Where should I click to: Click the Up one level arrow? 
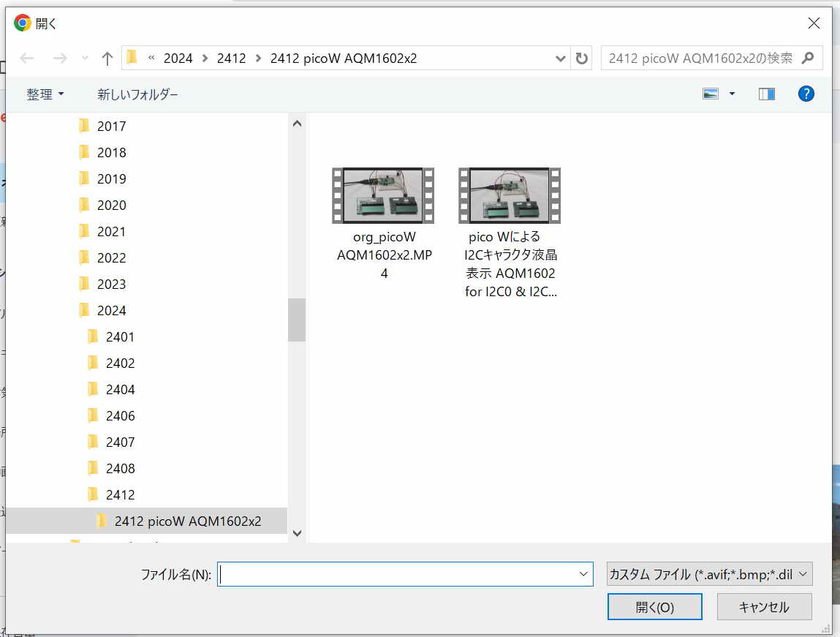tap(107, 59)
